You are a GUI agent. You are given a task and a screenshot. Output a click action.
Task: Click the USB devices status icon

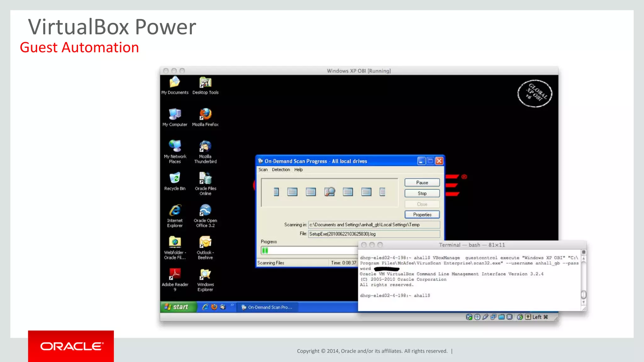pos(485,317)
